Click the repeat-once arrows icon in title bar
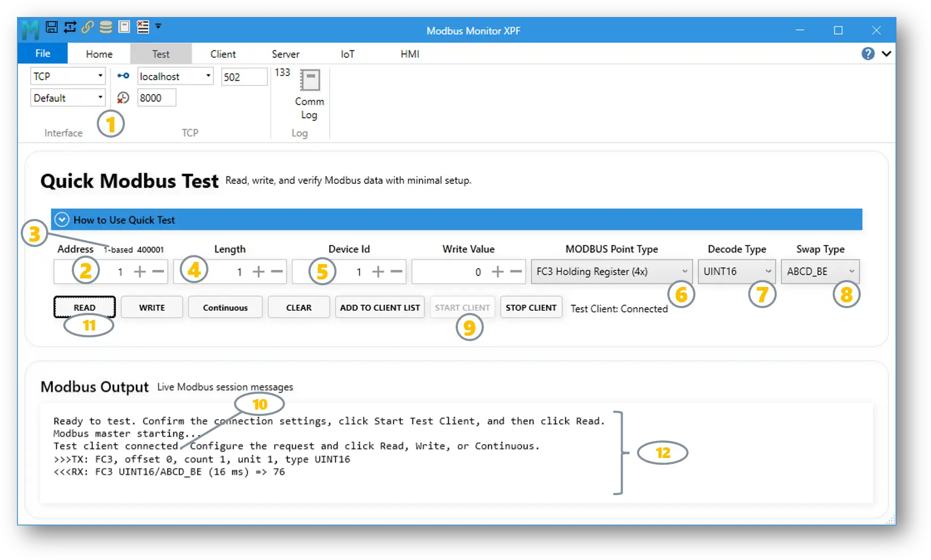931x560 pixels. click(70, 27)
